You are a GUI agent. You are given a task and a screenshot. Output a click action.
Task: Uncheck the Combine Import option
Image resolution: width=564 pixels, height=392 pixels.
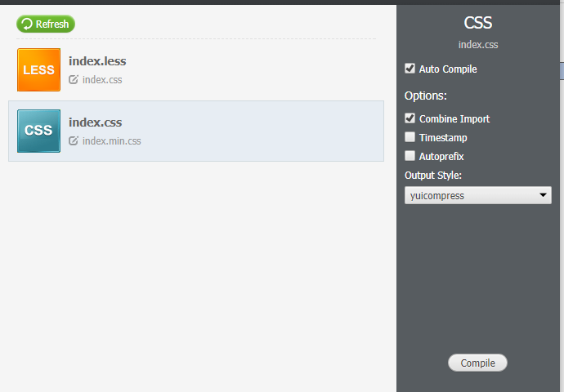(x=410, y=118)
